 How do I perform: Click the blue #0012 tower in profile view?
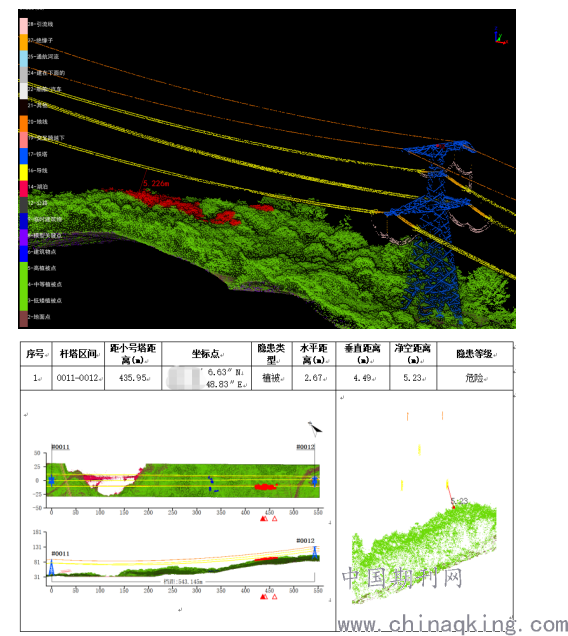(x=314, y=553)
